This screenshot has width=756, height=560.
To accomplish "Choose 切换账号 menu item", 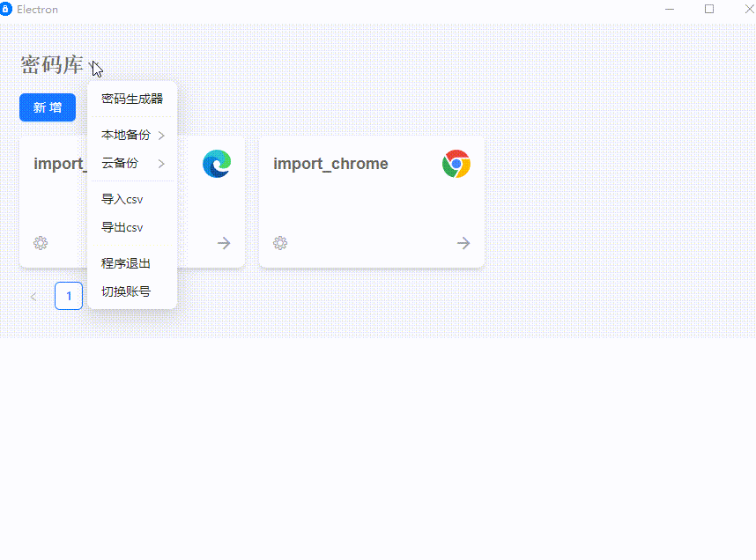I will point(126,291).
